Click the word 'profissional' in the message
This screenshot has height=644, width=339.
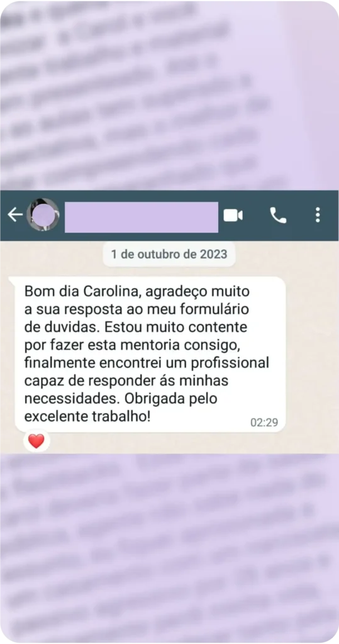230,364
